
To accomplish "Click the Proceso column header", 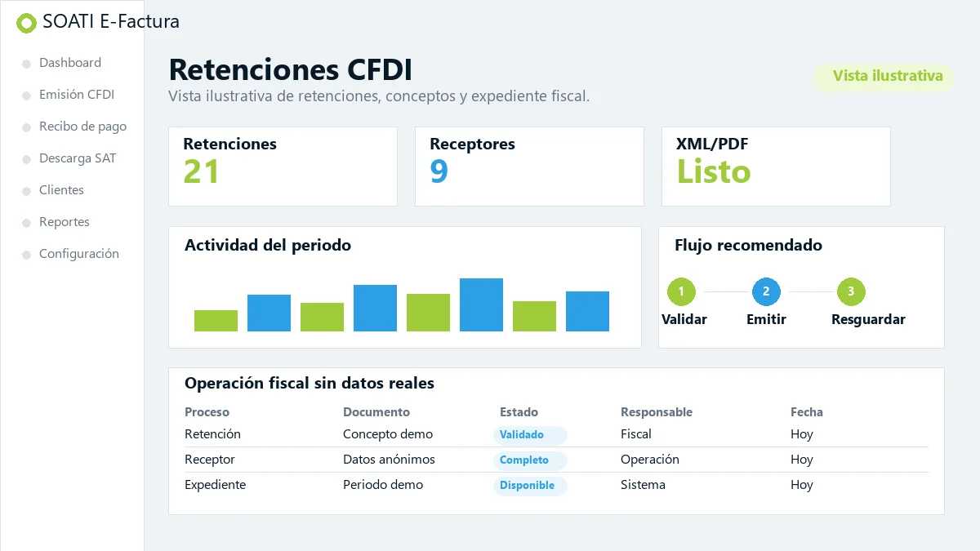I will 207,412.
